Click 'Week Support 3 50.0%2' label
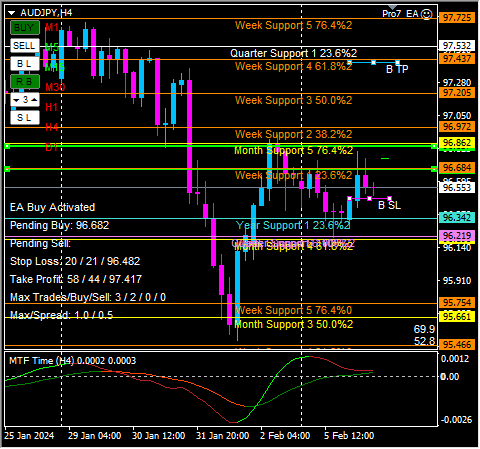The image size is (480, 449). (293, 100)
